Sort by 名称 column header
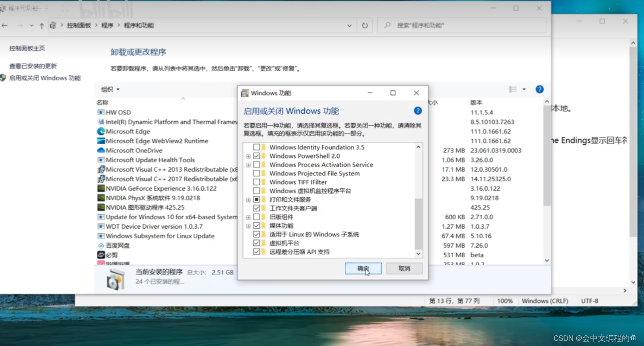Viewport: 644px width, 346px height. click(102, 102)
